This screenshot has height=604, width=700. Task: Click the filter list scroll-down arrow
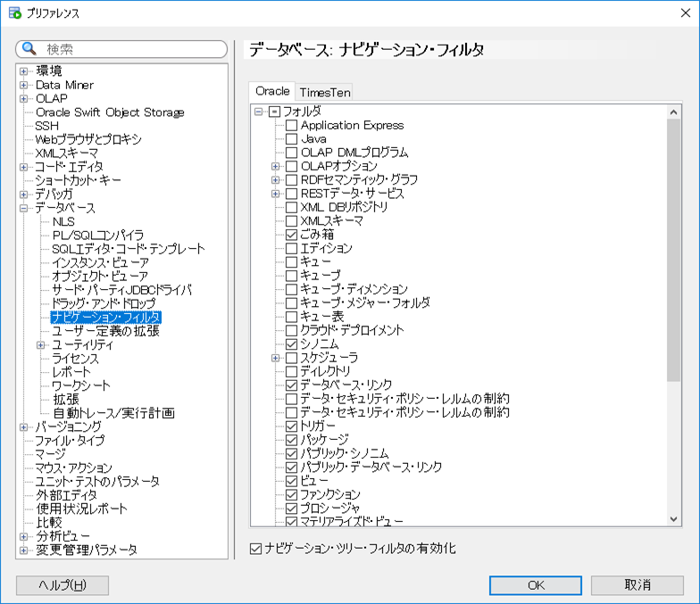coord(673,519)
